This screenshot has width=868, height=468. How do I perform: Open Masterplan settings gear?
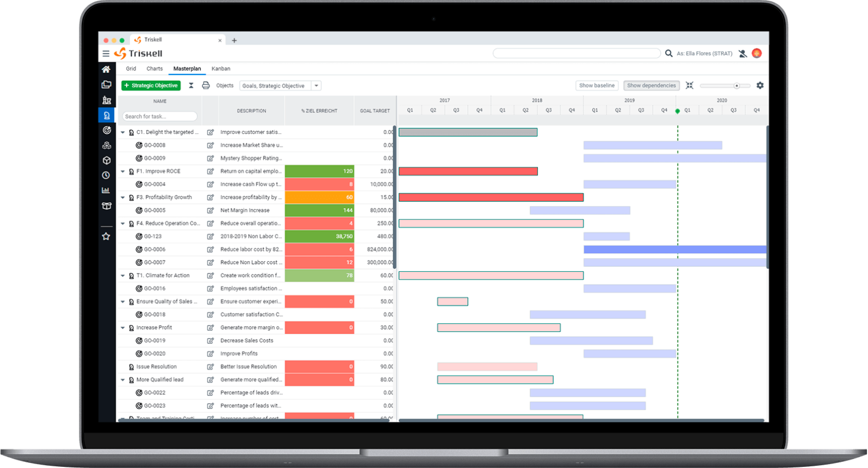point(760,85)
